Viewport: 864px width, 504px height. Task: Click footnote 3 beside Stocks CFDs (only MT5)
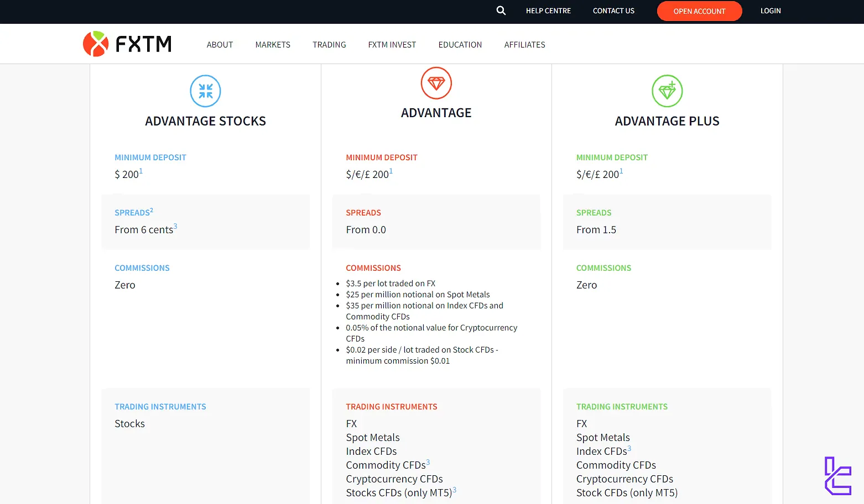pyautogui.click(x=455, y=490)
